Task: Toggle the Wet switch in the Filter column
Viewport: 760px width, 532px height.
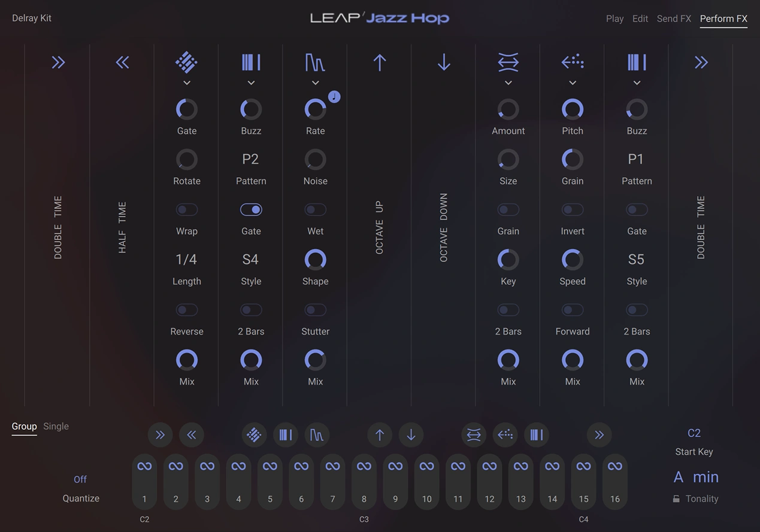Action: tap(315, 209)
